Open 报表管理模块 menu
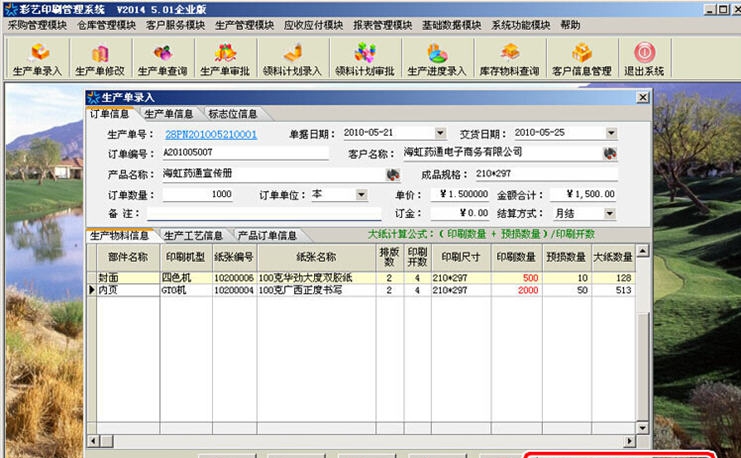The height and width of the screenshot is (458, 741). pos(382,25)
